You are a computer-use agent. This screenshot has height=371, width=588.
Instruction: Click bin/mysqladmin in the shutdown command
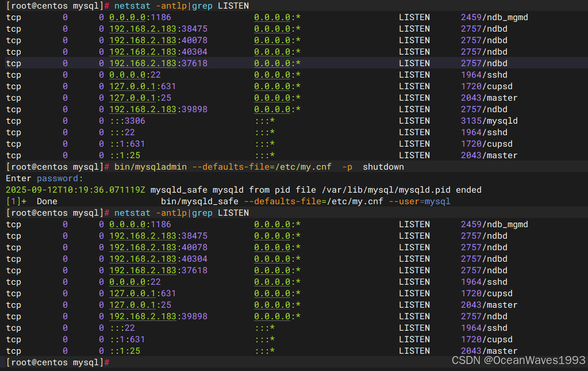tap(151, 167)
